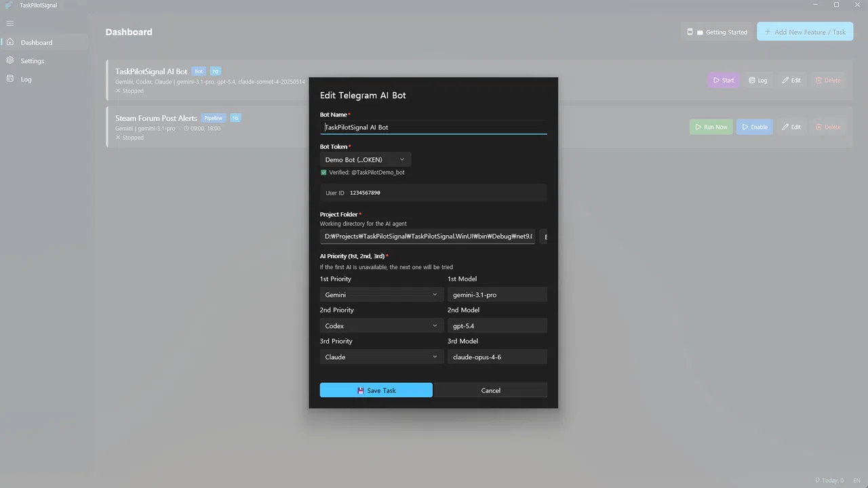
Task: Click the 2nd Model gpt-5.4 field
Action: (497, 326)
